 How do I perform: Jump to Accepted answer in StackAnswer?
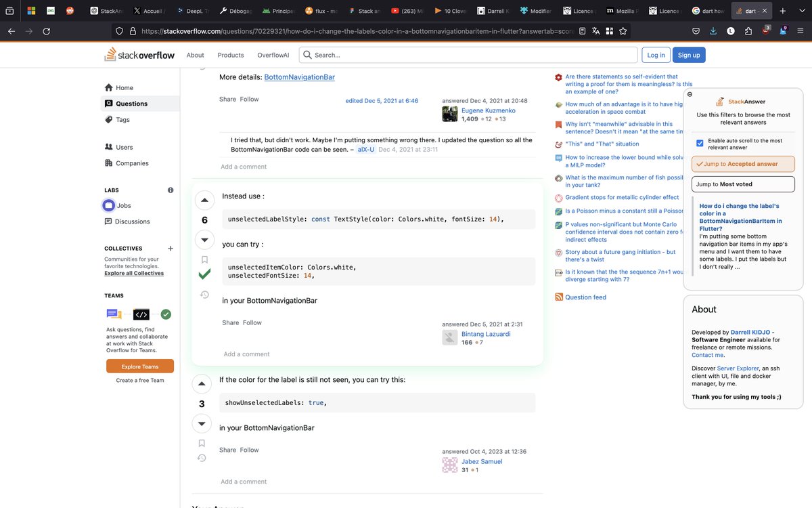(743, 164)
